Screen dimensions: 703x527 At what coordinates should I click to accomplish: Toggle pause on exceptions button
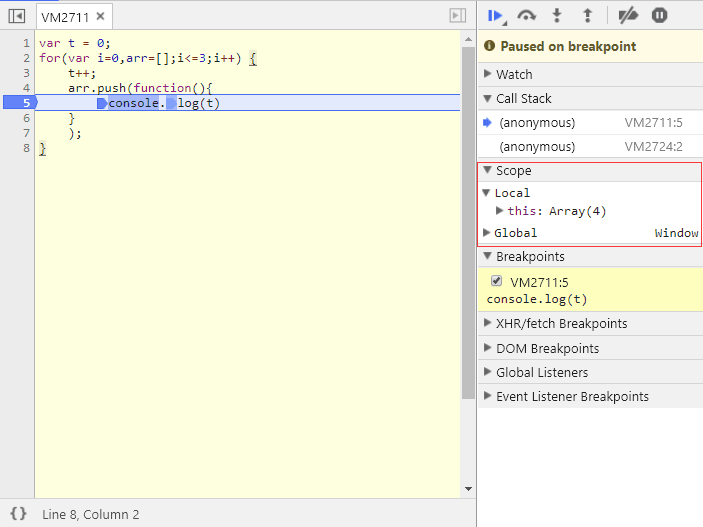pos(659,15)
